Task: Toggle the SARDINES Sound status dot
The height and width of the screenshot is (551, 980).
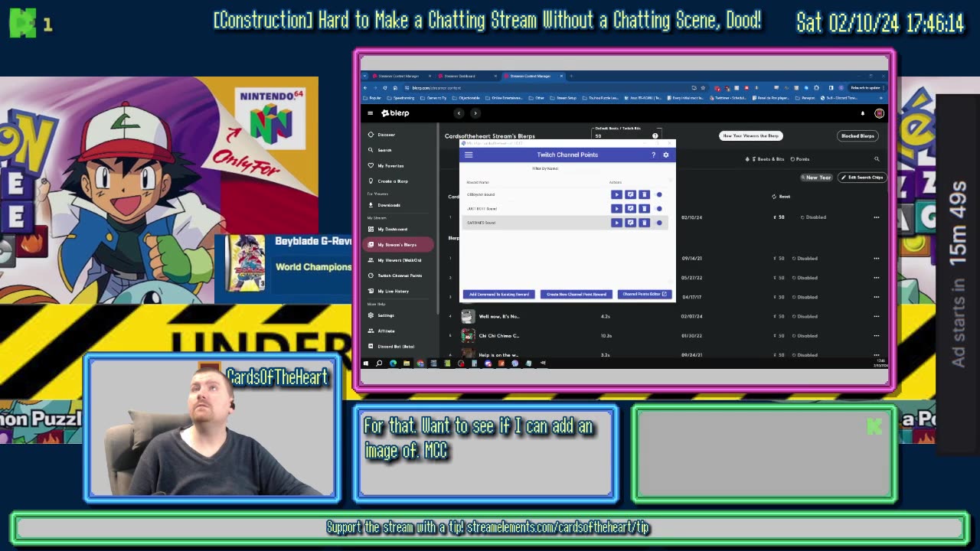Action: pyautogui.click(x=659, y=223)
